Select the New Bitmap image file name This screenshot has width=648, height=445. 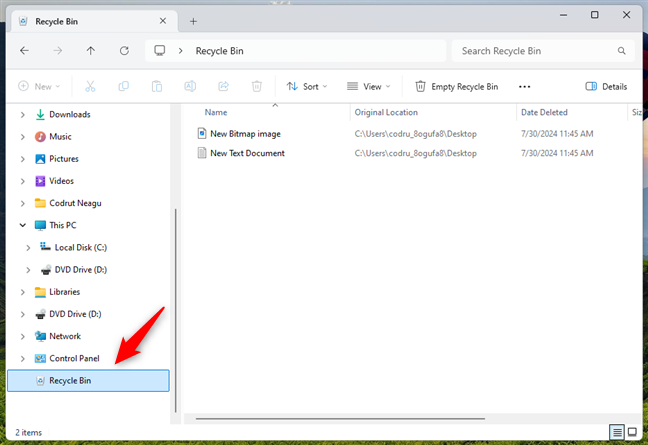point(245,134)
